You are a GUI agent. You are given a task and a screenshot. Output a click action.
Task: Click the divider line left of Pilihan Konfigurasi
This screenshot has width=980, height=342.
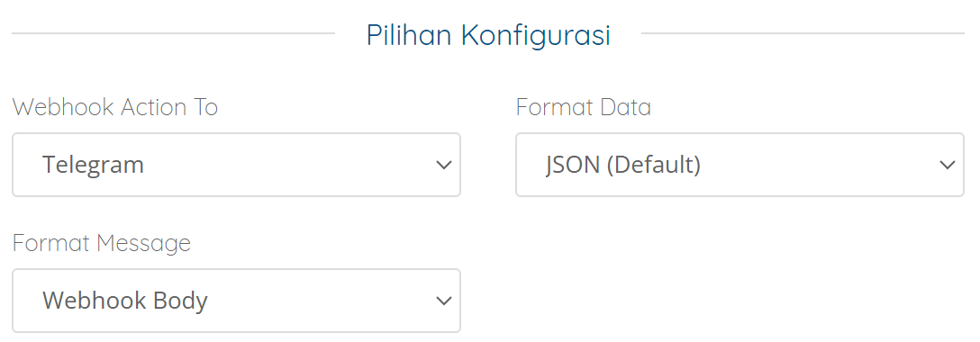pyautogui.click(x=173, y=33)
